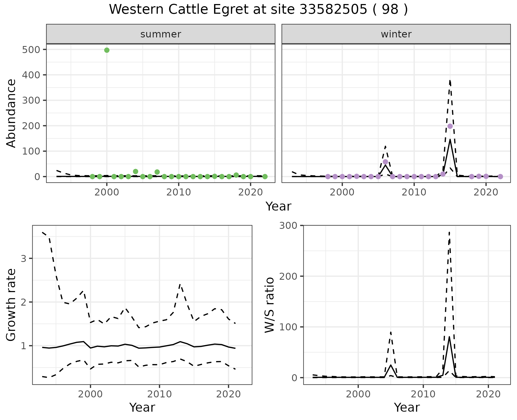Click the 2000 tick label in W/S ratio plot
Image resolution: width=517 pixels, height=420 pixels.
click(358, 394)
